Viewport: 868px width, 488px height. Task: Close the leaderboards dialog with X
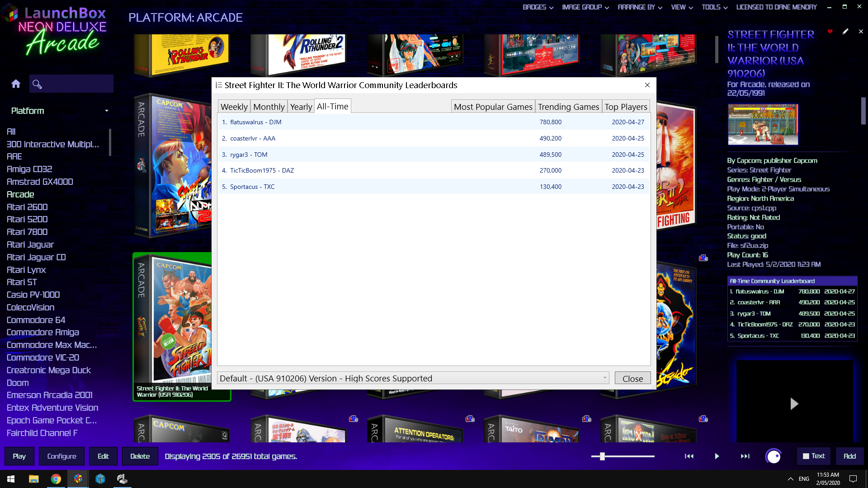tap(647, 85)
